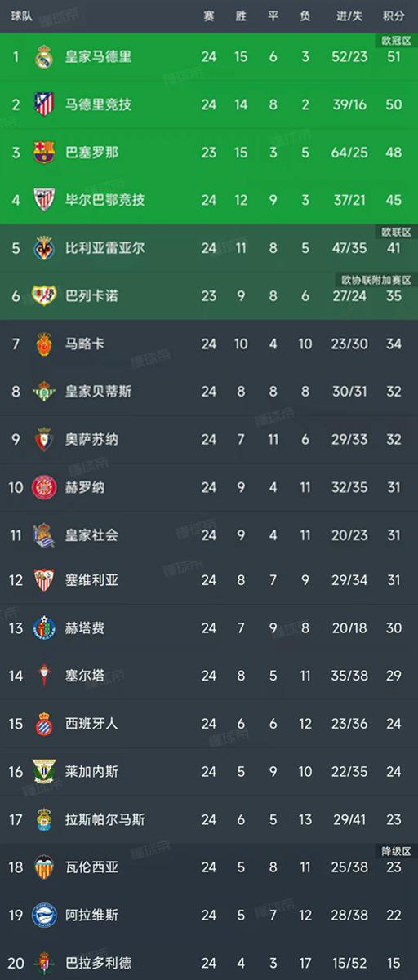418x980 pixels.
Task: Open the 巴拉多利德 row at rank 20
Action: 209,962
